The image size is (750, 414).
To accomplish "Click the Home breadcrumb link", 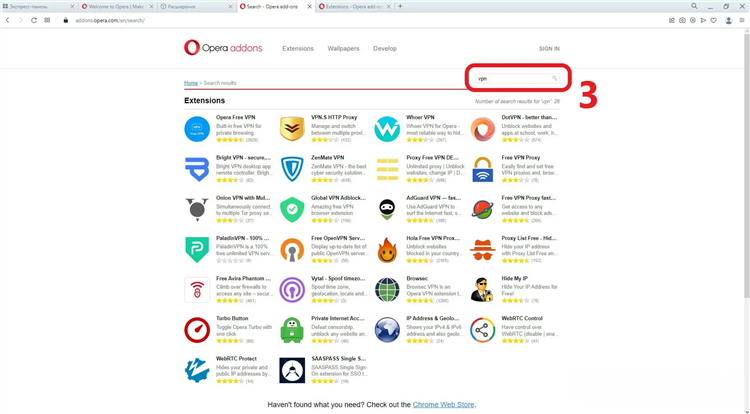I will click(191, 83).
